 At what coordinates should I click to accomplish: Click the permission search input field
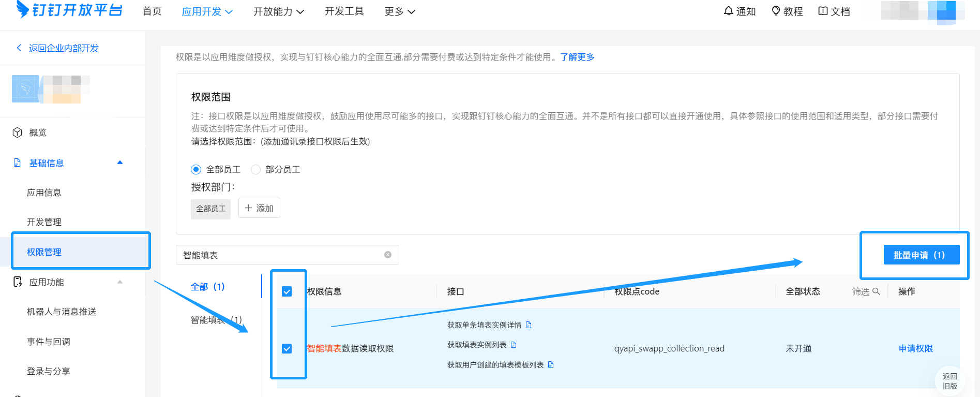click(x=288, y=255)
